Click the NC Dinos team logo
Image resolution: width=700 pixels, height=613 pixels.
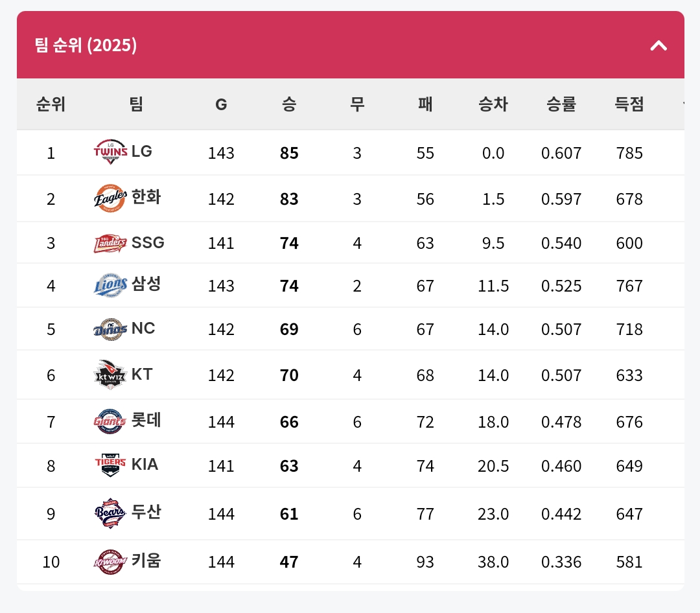pos(110,329)
